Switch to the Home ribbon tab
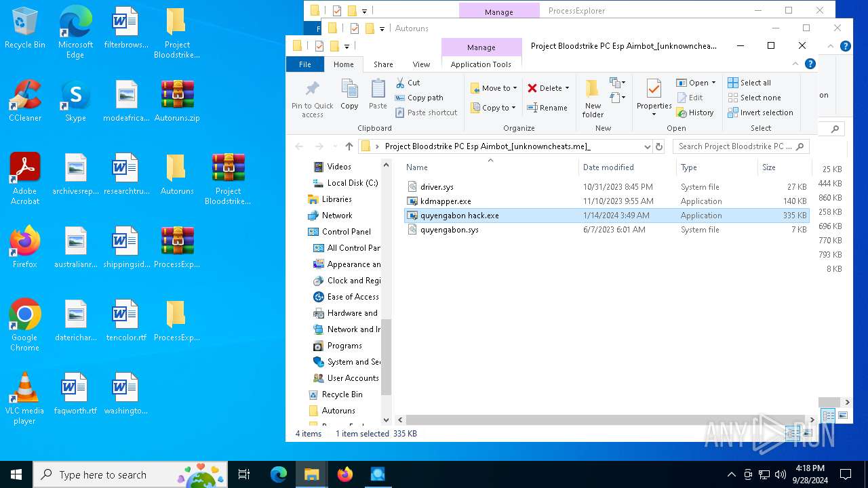The width and height of the screenshot is (868, 488). pyautogui.click(x=343, y=64)
